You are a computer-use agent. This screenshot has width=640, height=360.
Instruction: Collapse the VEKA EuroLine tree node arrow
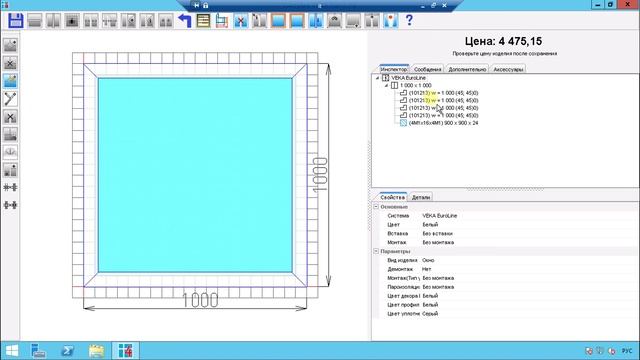[x=378, y=78]
